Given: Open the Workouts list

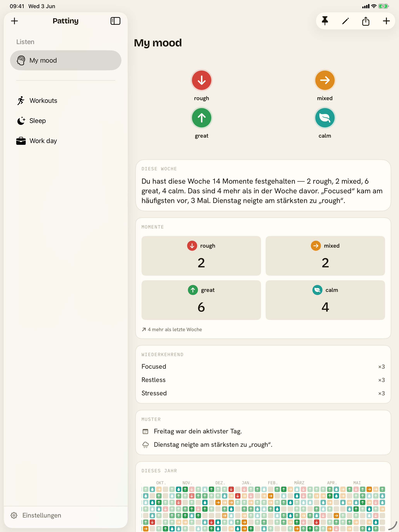Looking at the screenshot, I should click(66, 101).
